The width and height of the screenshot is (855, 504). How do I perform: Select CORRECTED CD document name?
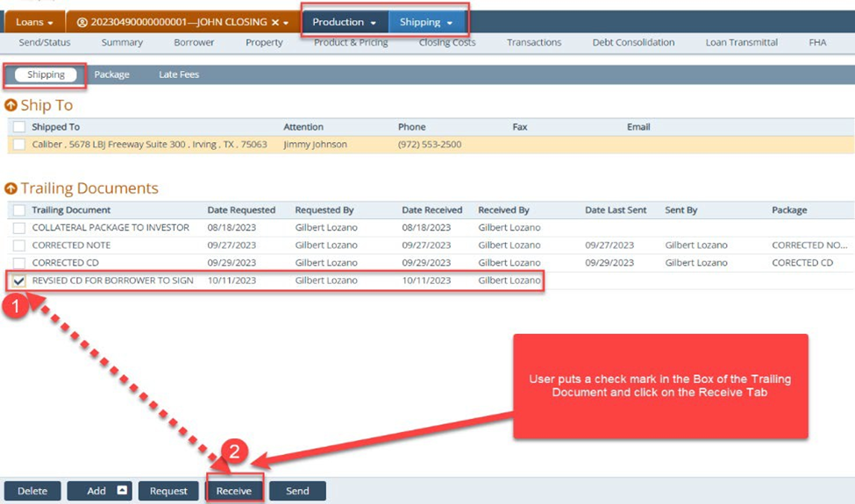66,263
